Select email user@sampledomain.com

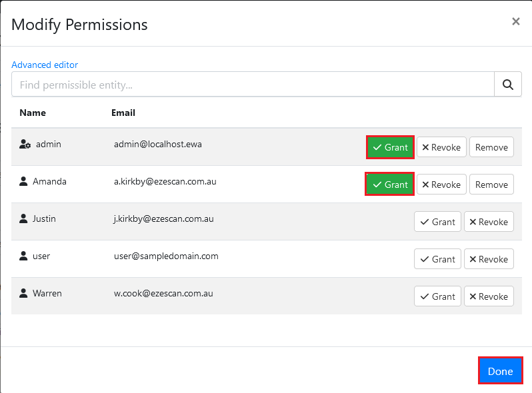166,256
